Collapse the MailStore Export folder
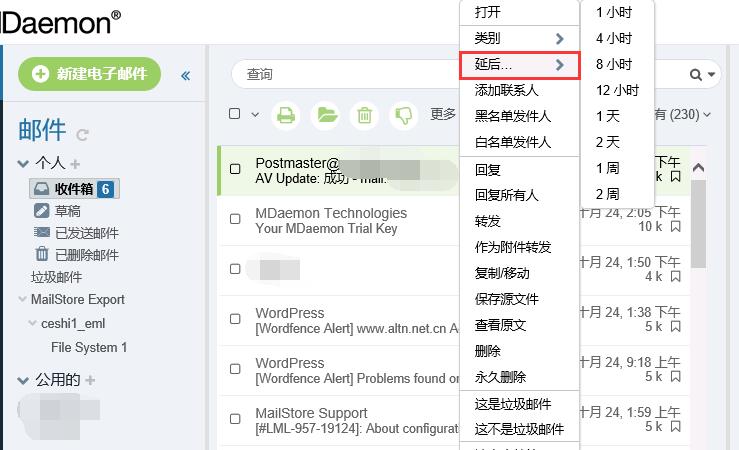 tap(22, 299)
